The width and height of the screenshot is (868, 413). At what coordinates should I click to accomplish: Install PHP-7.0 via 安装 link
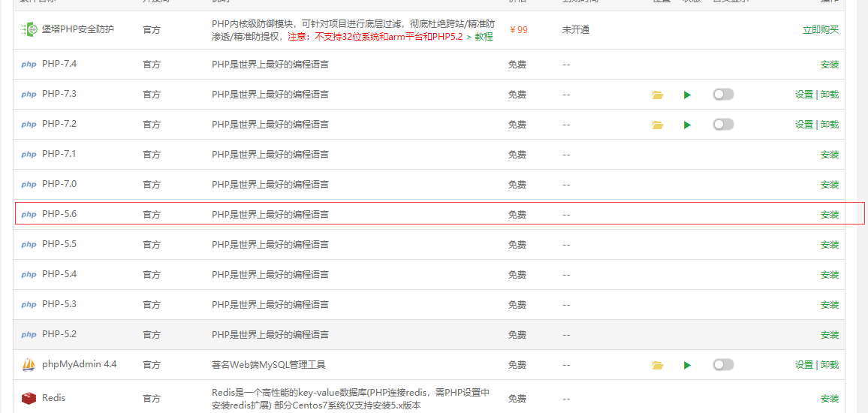point(830,185)
